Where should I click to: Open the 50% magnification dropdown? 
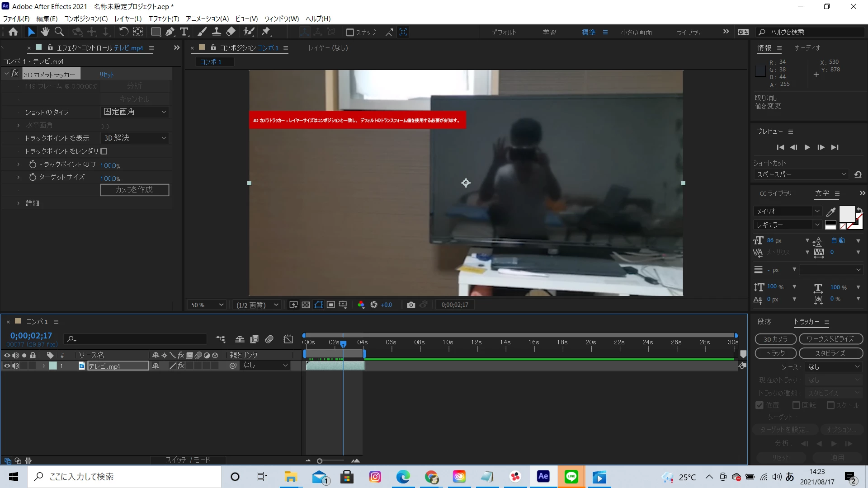[207, 305]
